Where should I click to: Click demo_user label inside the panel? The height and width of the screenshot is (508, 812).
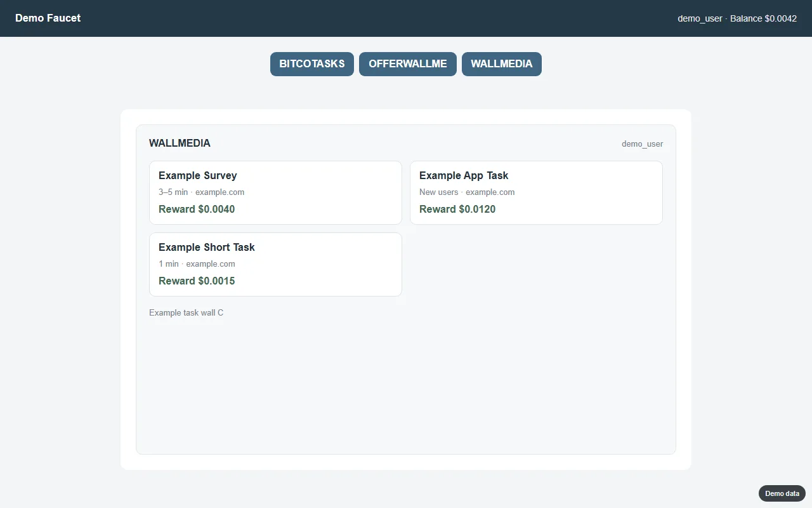642,144
